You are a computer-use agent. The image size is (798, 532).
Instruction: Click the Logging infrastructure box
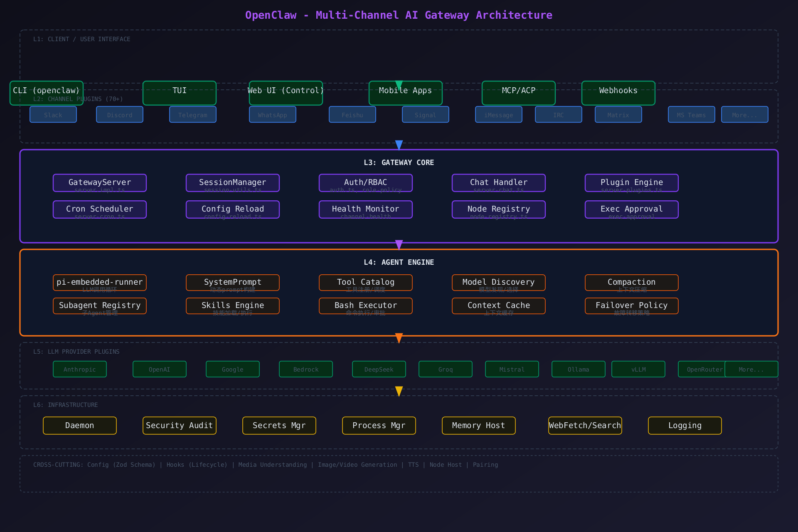point(685,426)
